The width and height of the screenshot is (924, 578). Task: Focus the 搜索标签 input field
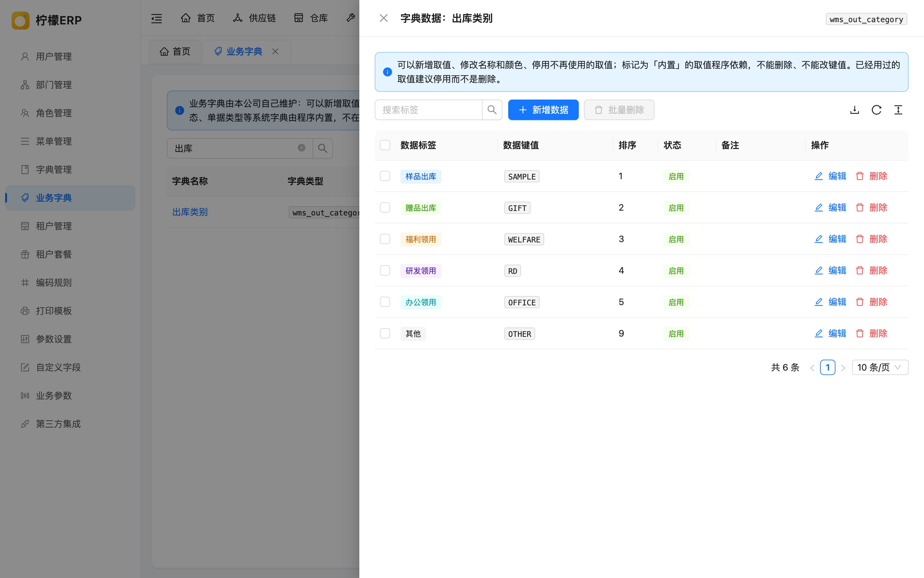[428, 110]
